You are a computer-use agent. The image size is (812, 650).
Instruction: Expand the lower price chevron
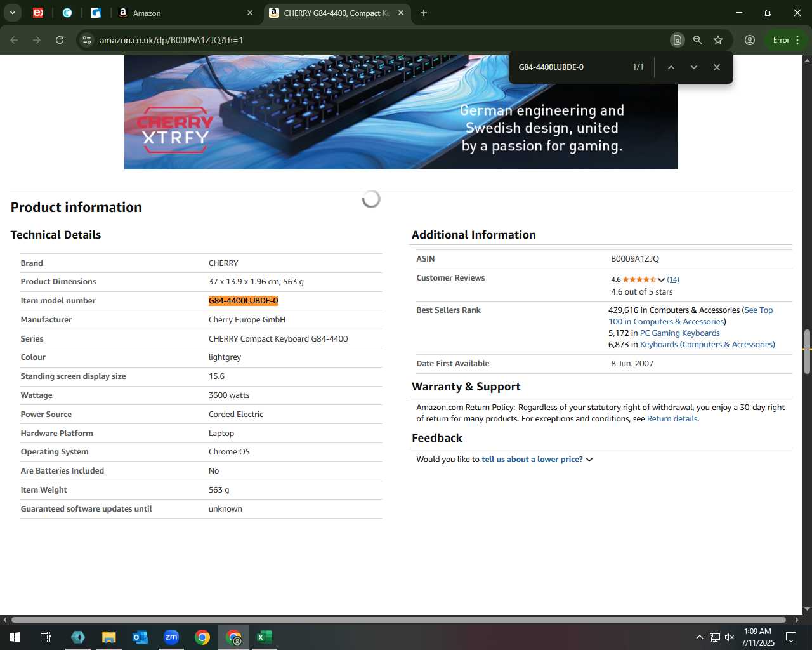click(589, 460)
